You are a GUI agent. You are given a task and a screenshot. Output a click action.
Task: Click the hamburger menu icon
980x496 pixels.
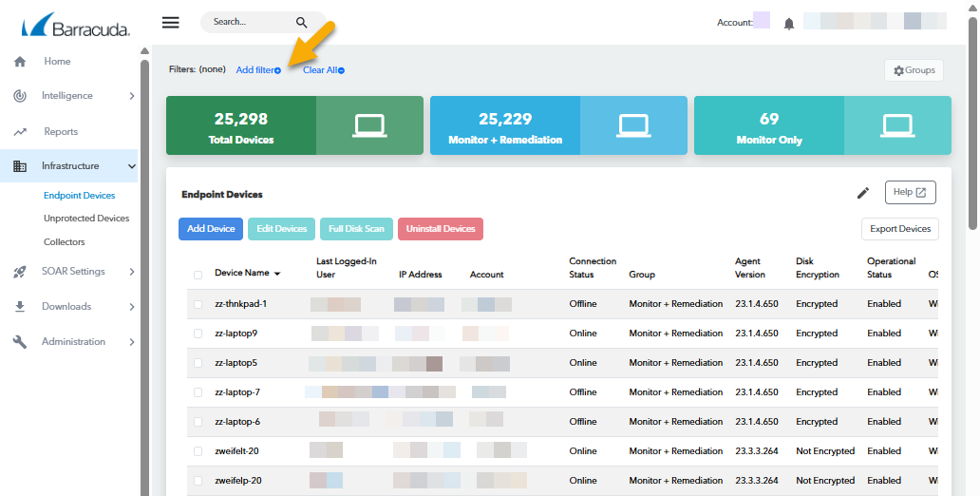pos(171,23)
